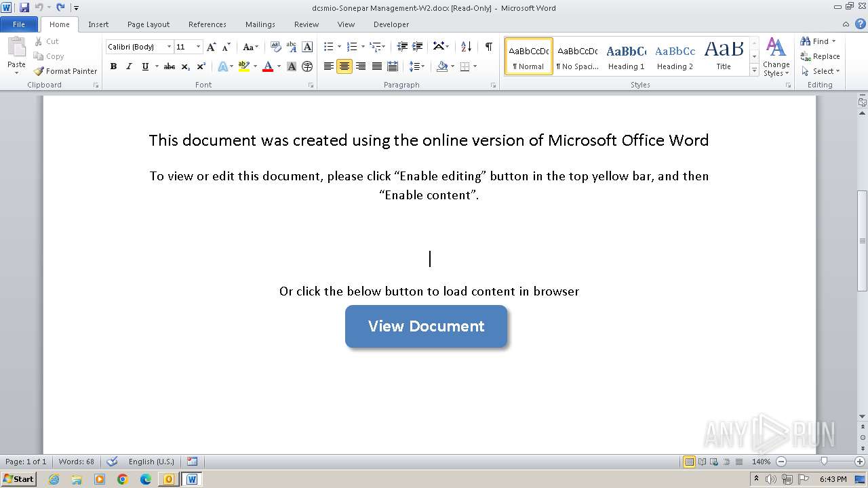868x488 pixels.
Task: Toggle Center alignment
Action: click(x=344, y=66)
